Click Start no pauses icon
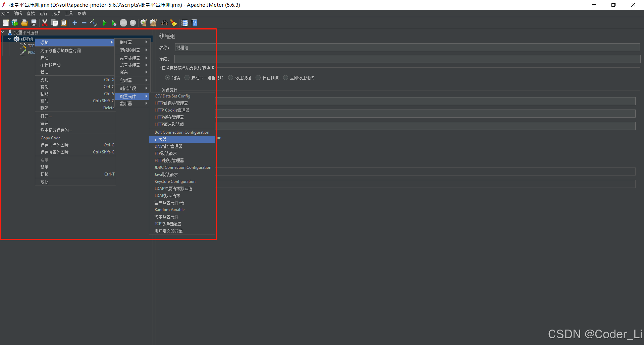 [114, 23]
